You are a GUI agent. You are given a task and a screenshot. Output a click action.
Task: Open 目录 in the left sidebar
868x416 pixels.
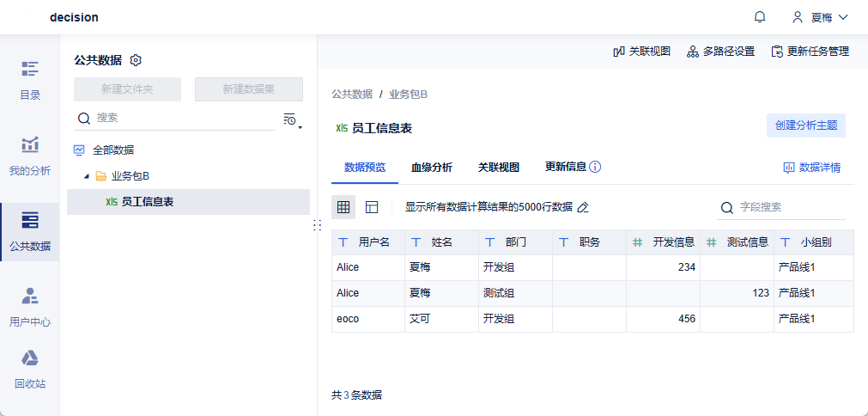(x=30, y=81)
